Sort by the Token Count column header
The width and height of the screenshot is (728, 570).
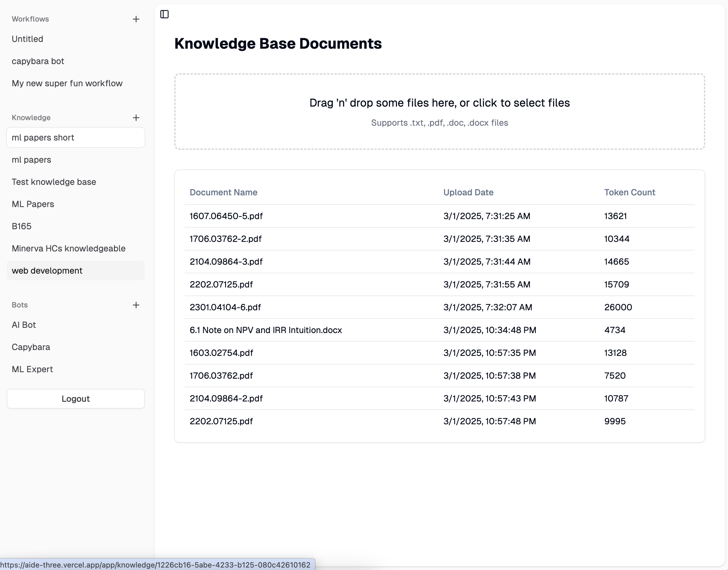[x=629, y=193]
